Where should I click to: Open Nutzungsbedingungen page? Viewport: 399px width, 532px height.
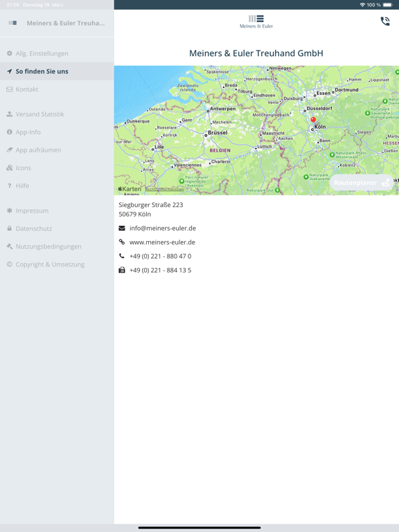point(57,247)
